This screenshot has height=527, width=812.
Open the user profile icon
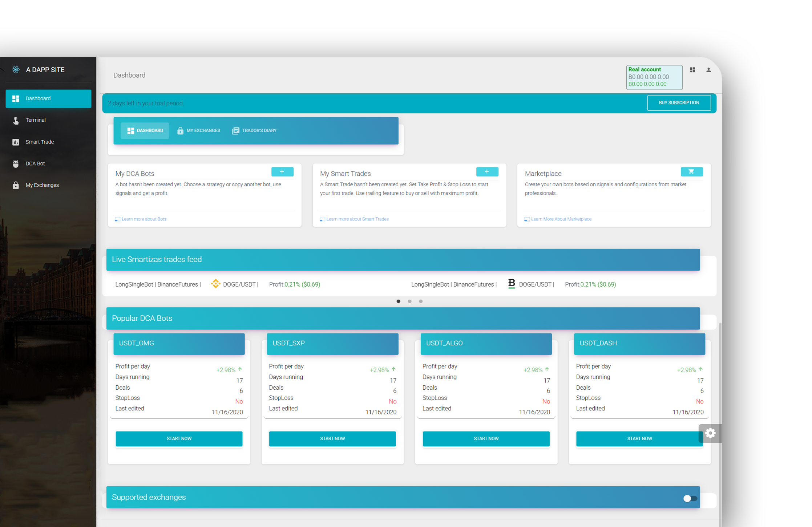708,70
